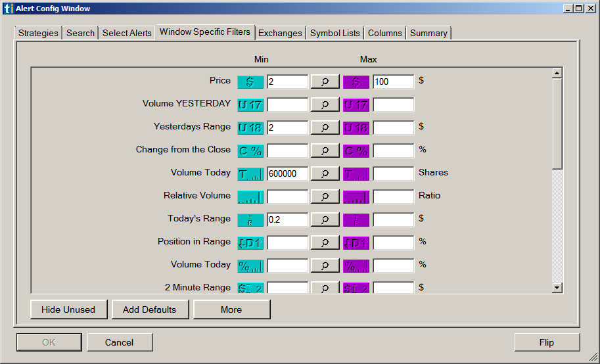Click cyan Min 2 Minute Range icon
Image resolution: width=600 pixels, height=364 pixels.
(250, 288)
